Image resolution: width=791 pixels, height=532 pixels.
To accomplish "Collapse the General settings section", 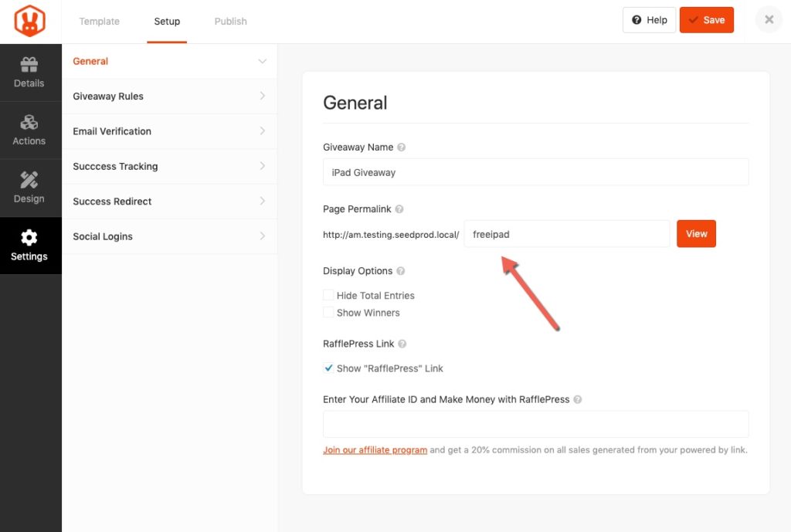I will pyautogui.click(x=169, y=61).
